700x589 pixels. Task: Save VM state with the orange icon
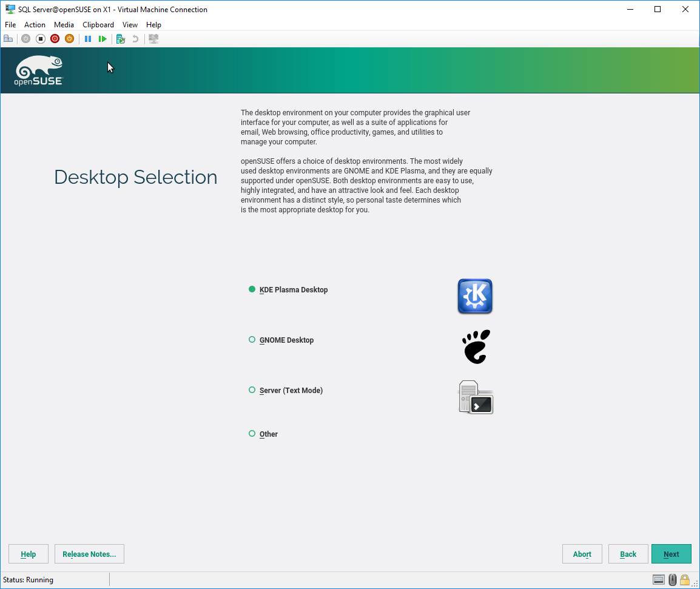tap(69, 39)
